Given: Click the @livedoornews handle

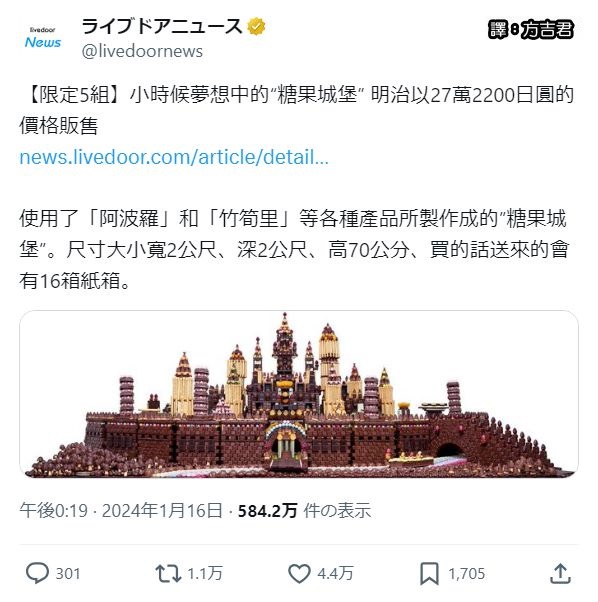Looking at the screenshot, I should pyautogui.click(x=142, y=51).
